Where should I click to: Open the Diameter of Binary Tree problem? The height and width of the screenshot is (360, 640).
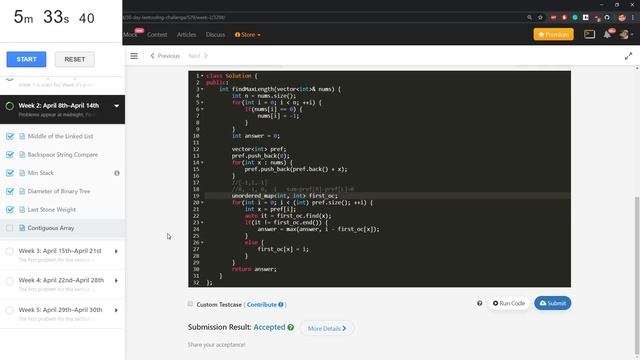[59, 191]
